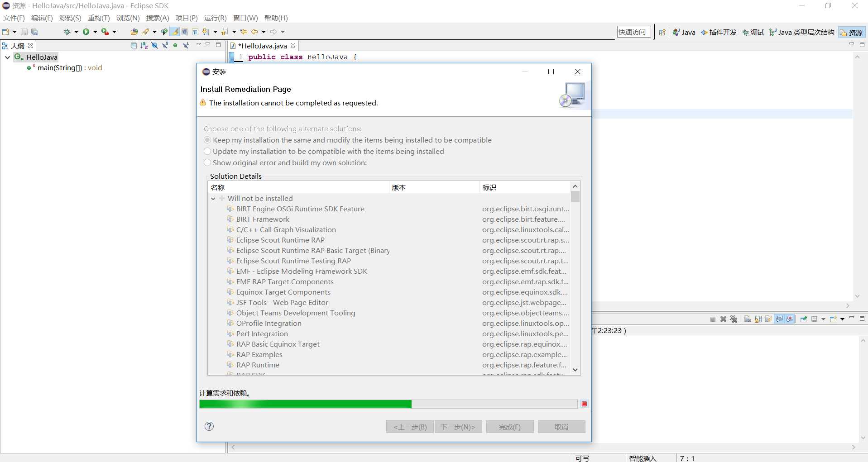Click Remove Launch X icon in console
This screenshot has height=462, width=868.
click(x=723, y=319)
